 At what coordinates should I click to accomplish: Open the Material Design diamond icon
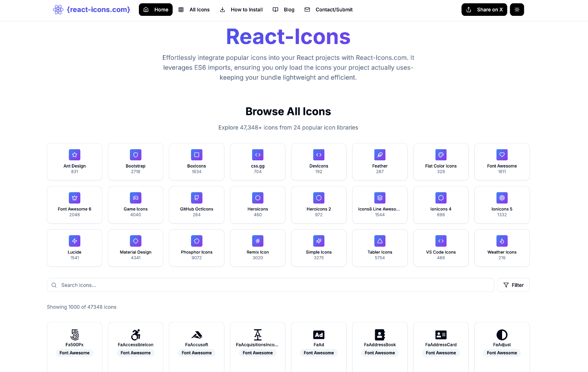click(x=135, y=241)
